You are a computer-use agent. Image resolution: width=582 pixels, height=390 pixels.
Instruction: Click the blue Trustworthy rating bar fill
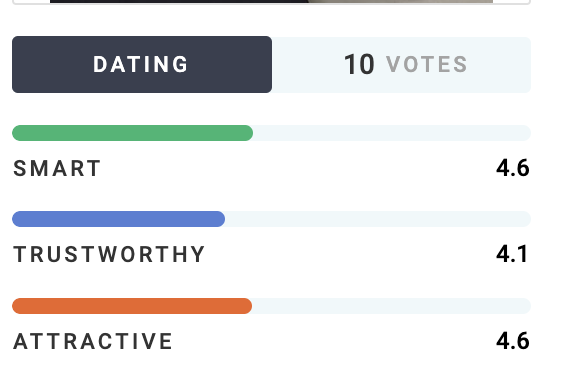pos(118,219)
